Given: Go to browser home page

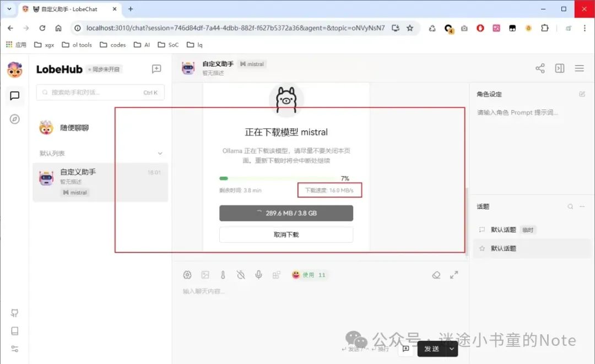Looking at the screenshot, I should click(58, 28).
